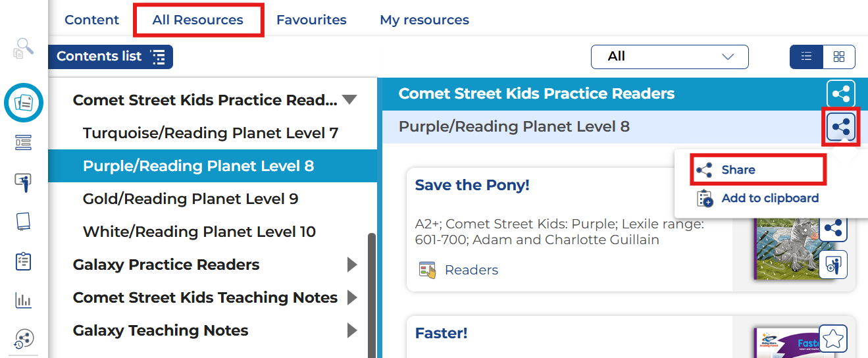Choose Add to clipboard from popup menu
Image resolution: width=868 pixels, height=358 pixels.
(769, 198)
